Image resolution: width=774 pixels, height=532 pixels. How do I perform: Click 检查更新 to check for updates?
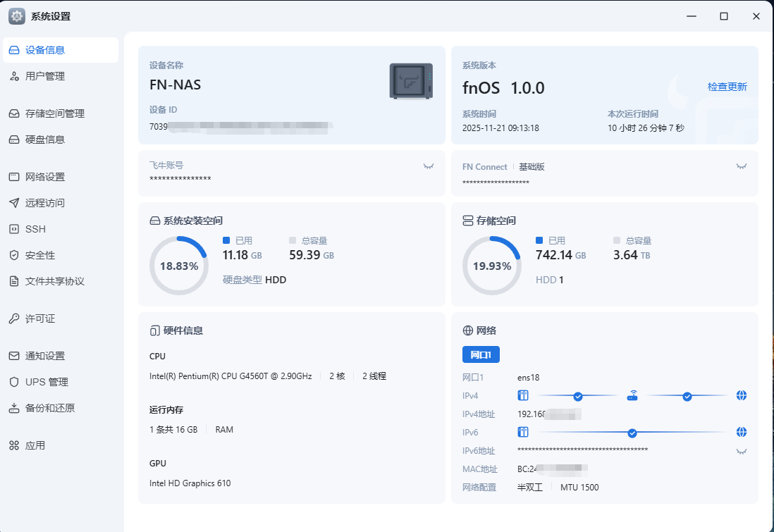tap(727, 87)
